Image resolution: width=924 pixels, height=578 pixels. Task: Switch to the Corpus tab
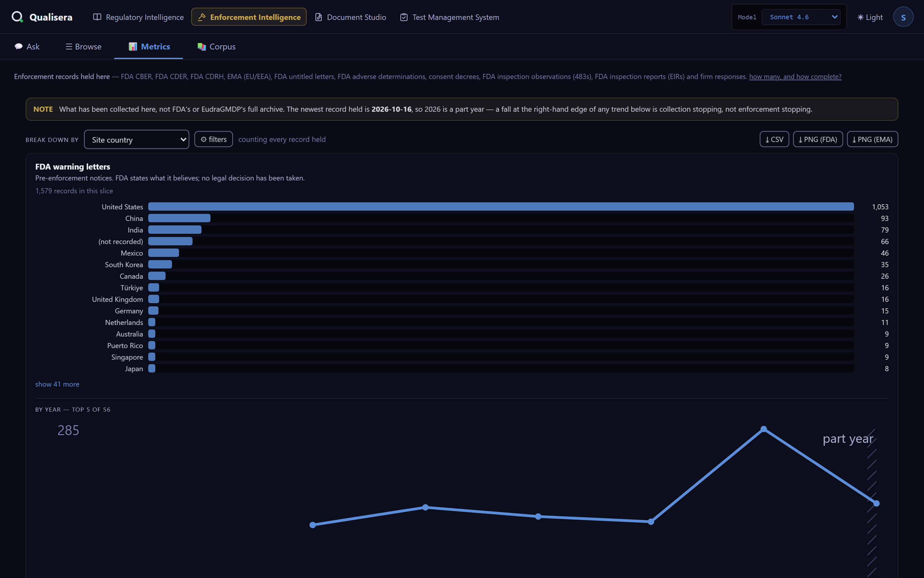coord(217,47)
